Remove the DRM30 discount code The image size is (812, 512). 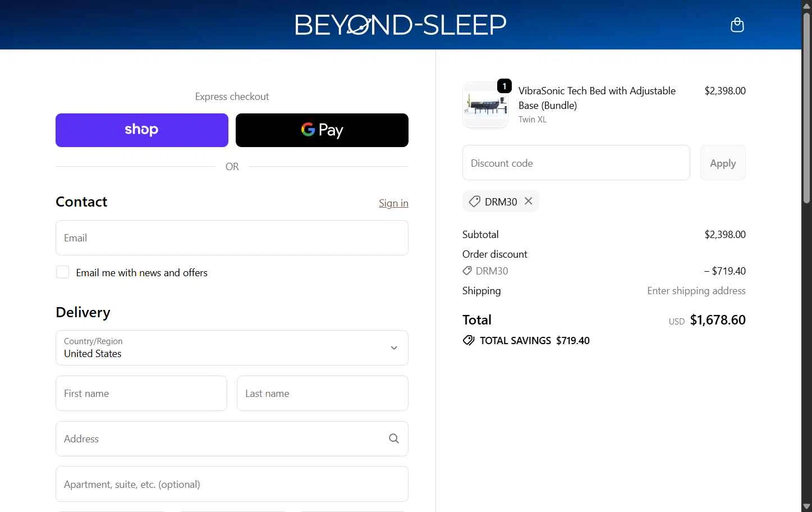tap(528, 201)
